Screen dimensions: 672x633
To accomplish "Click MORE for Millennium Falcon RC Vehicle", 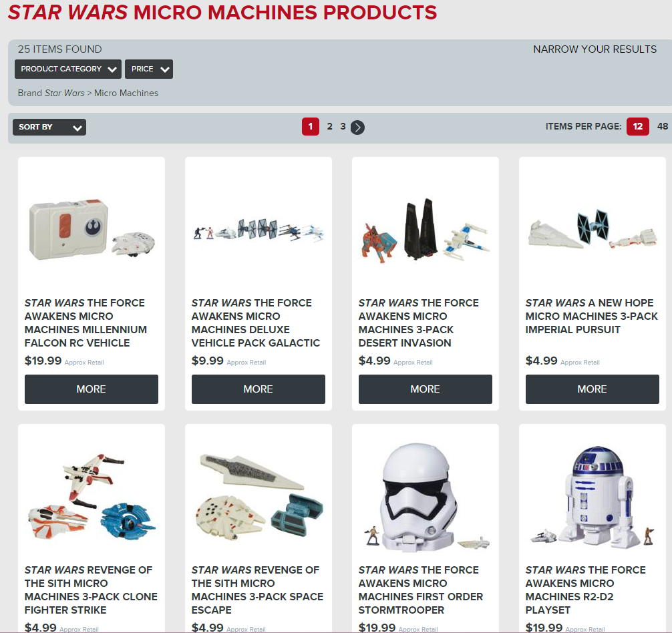I will tap(92, 389).
